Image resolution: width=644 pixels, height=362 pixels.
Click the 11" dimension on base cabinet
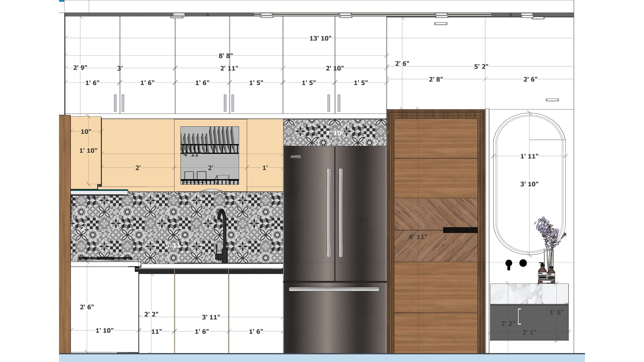157,332
